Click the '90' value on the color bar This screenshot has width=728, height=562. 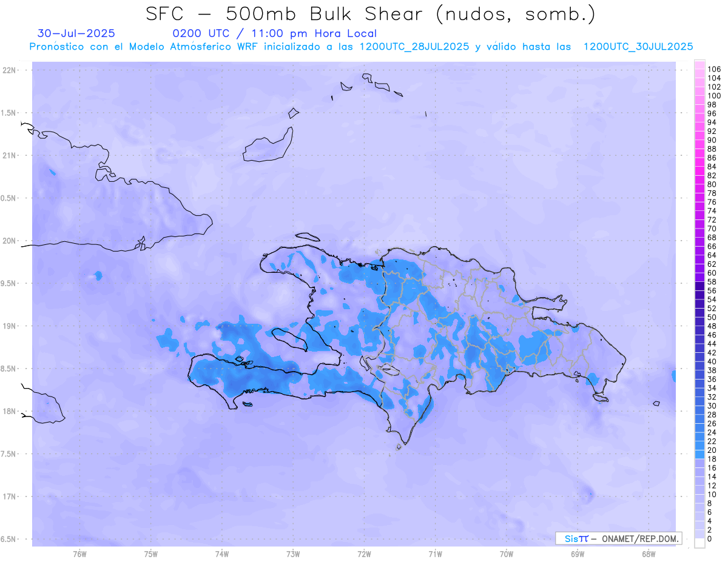click(712, 140)
